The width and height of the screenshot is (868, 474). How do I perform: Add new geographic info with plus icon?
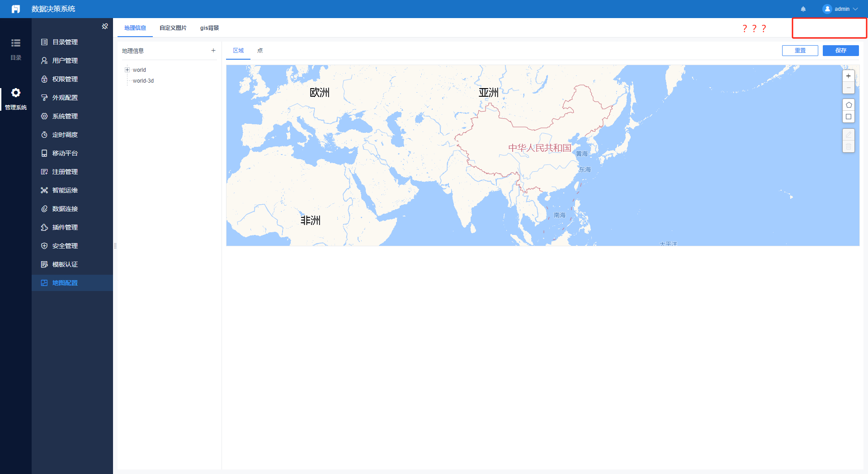point(213,51)
